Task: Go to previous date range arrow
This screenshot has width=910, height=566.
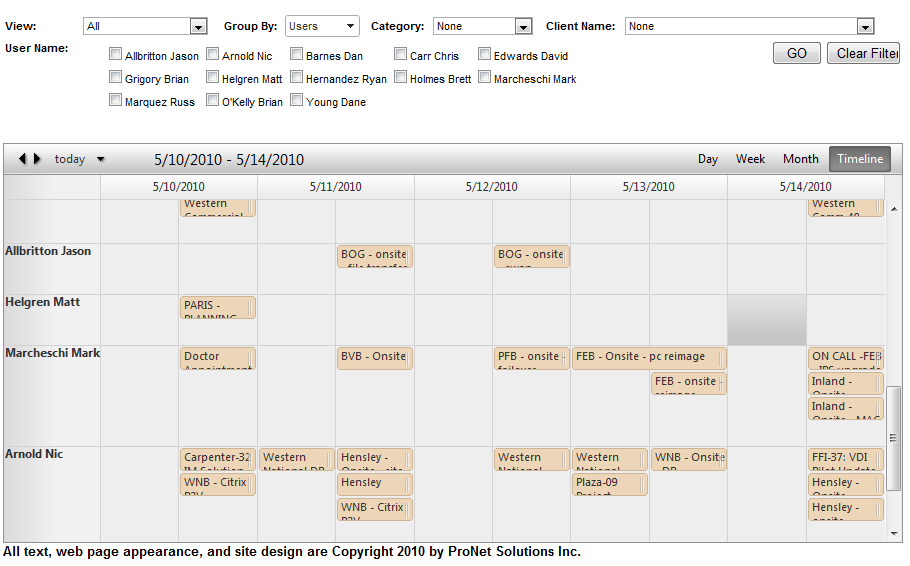Action: [x=22, y=159]
